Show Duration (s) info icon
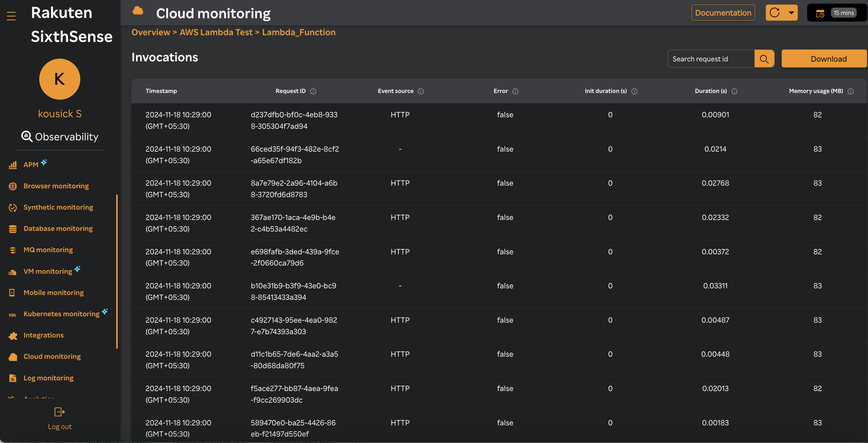Image resolution: width=868 pixels, height=443 pixels. pyautogui.click(x=734, y=91)
